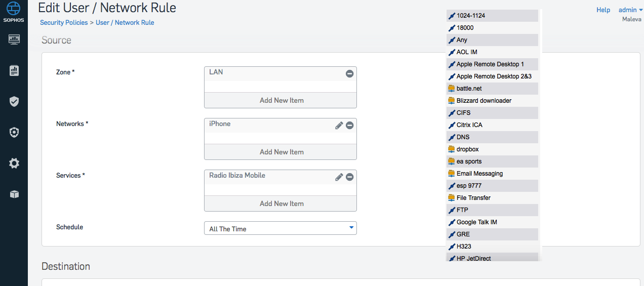Select FTP from the services list
This screenshot has height=286, width=644.
pyautogui.click(x=492, y=210)
